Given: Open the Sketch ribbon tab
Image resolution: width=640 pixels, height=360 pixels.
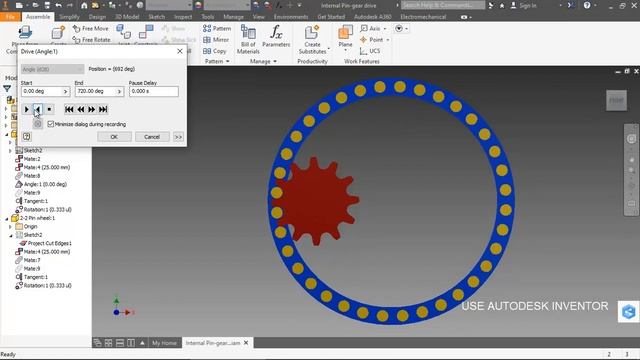Looking at the screenshot, I should pos(157,17).
